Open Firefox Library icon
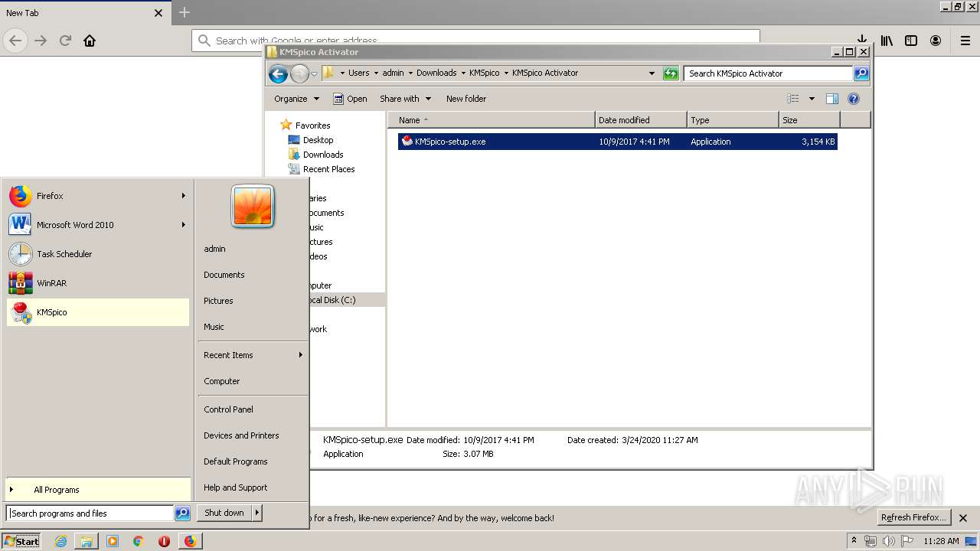 (887, 41)
